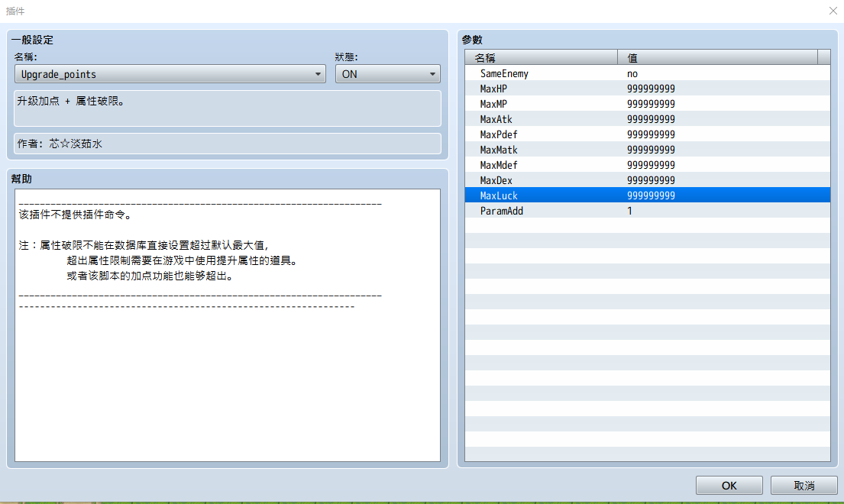Select the MaxMatk parameter row
The width and height of the screenshot is (844, 504).
tap(648, 150)
